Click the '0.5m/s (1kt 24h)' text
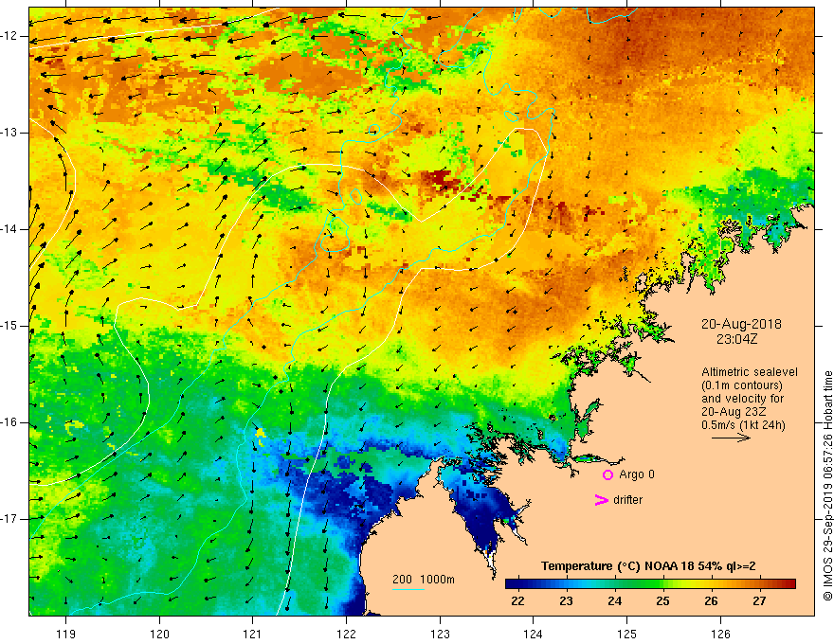834x644 pixels. click(744, 425)
